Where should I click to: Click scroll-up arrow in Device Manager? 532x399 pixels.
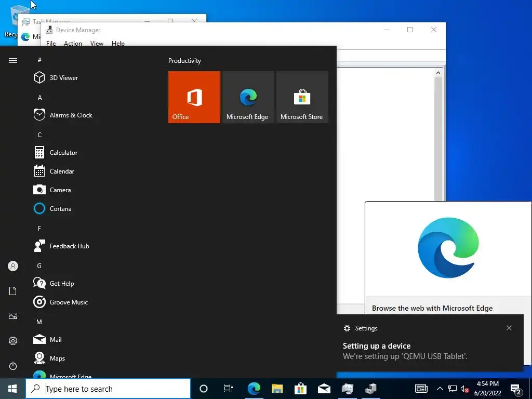438,73
